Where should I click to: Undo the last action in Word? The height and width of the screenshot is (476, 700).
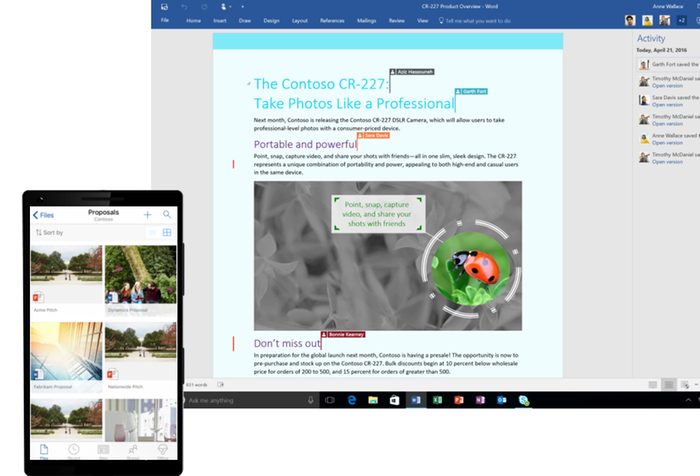pos(184,7)
